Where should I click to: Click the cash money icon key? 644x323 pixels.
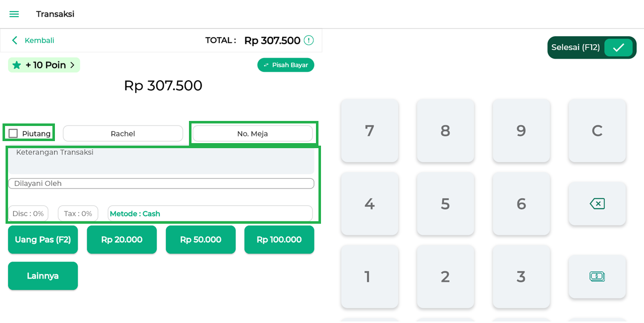pos(597,276)
